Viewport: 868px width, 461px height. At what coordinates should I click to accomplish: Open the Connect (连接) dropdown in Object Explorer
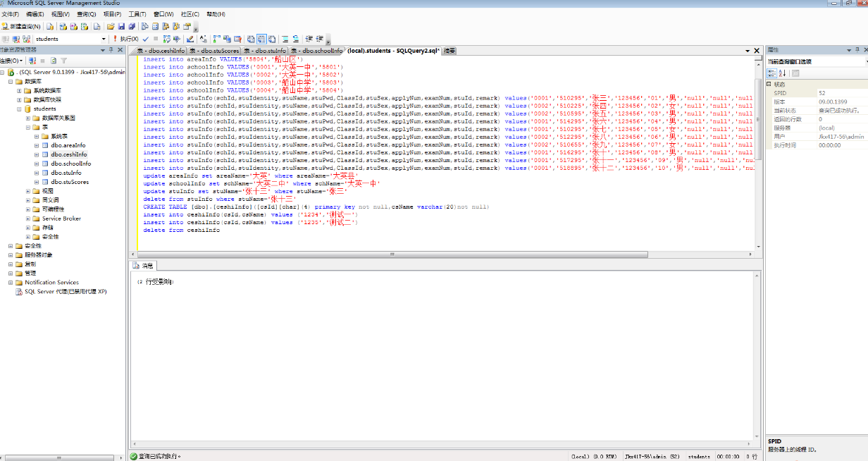point(13,61)
